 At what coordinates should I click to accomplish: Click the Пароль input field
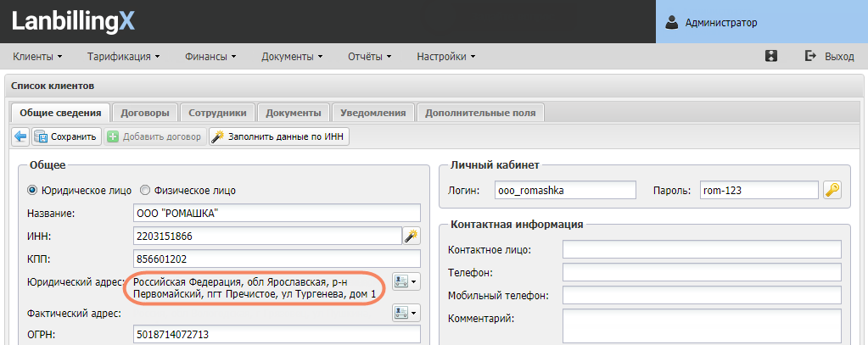coord(759,190)
